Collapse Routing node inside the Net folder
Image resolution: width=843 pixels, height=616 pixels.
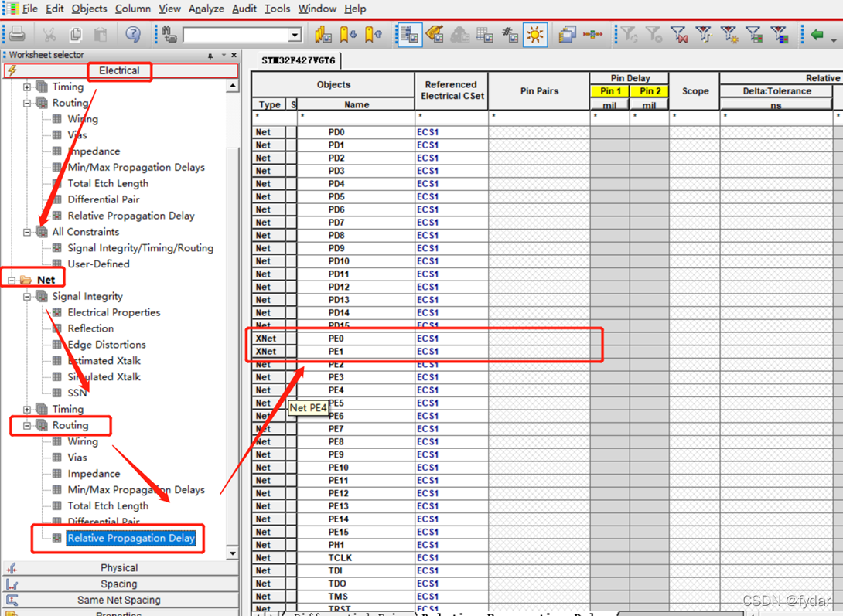(27, 425)
